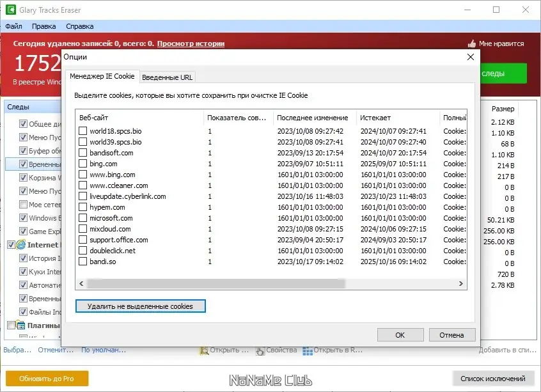Click the Добавить в спи... link
Image resolution: width=541 pixels, height=392 pixels.
[x=508, y=350]
